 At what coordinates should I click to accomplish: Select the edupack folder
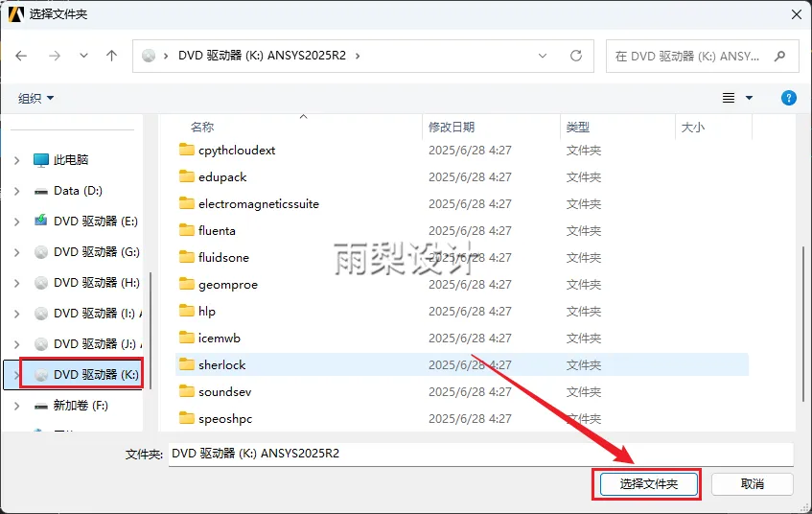tap(462, 177)
